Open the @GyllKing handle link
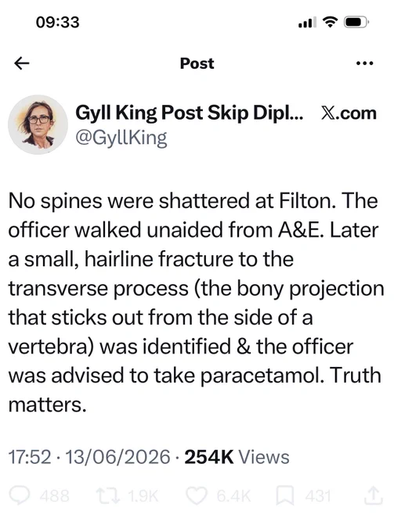394x532 pixels. coord(121,138)
